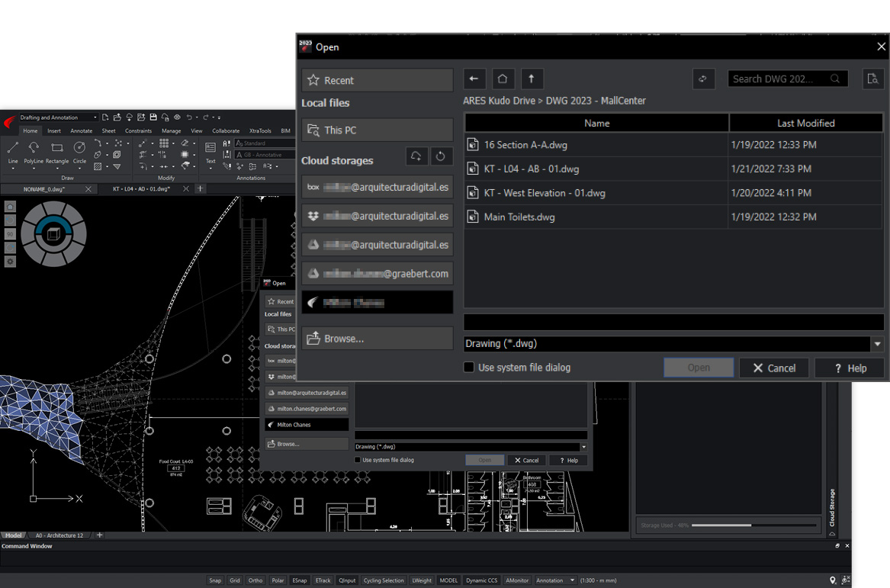Click the back arrow in Open dialog
Image resolution: width=890 pixels, height=588 pixels.
474,79
